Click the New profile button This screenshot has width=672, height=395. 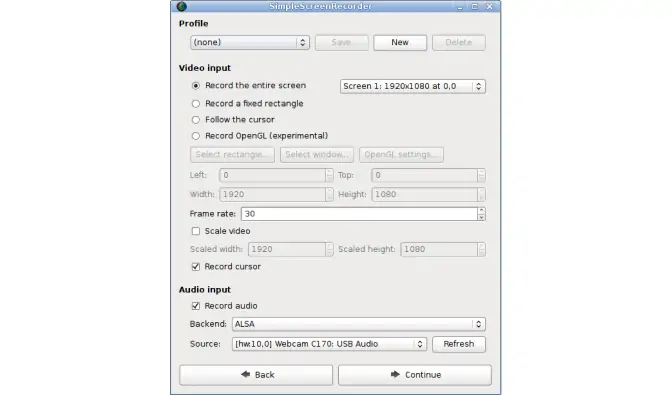(x=400, y=42)
